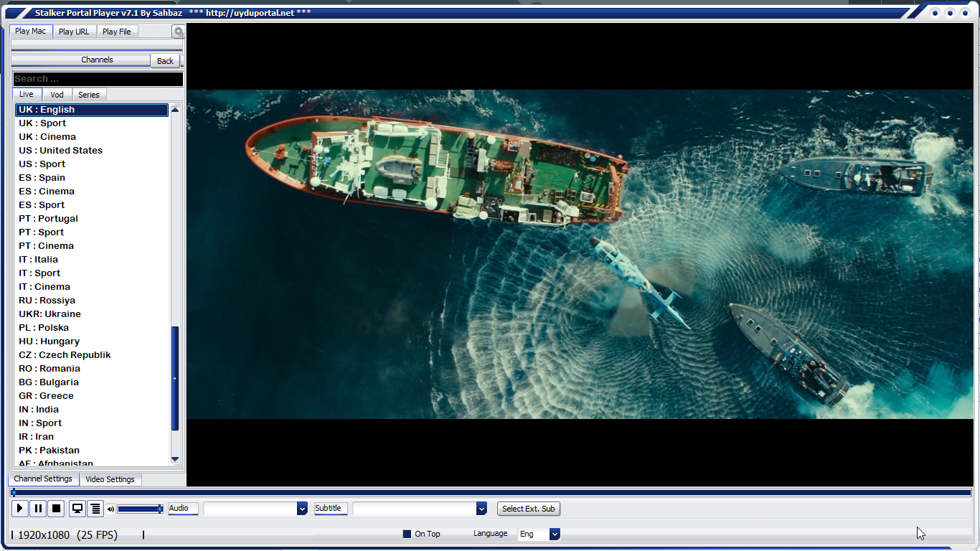Image resolution: width=980 pixels, height=551 pixels.
Task: Select the BG : Bulgaria category
Action: pyautogui.click(x=92, y=382)
